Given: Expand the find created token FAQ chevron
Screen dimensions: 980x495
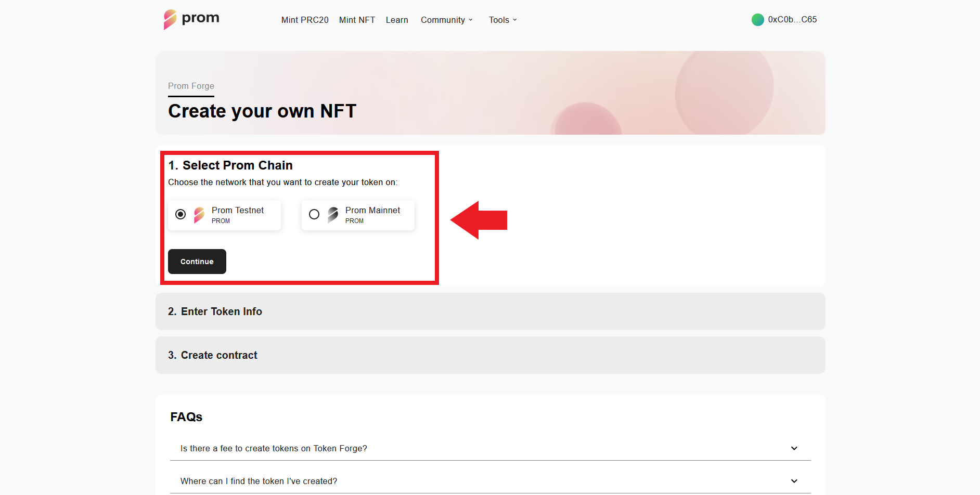Looking at the screenshot, I should tap(794, 481).
